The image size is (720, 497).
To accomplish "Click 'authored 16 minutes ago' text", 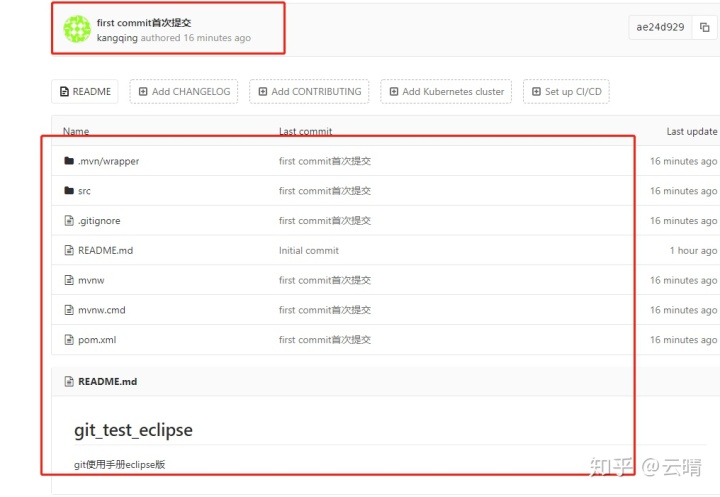I will click(196, 38).
